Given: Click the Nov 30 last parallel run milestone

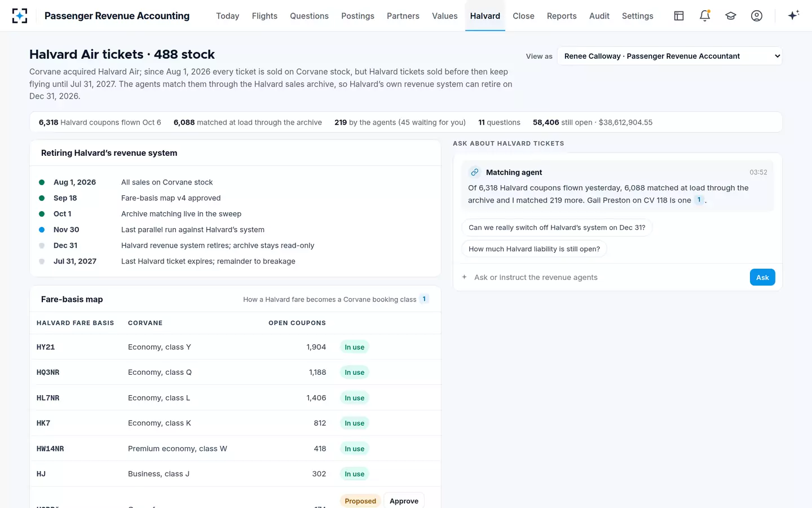Looking at the screenshot, I should 235,230.
